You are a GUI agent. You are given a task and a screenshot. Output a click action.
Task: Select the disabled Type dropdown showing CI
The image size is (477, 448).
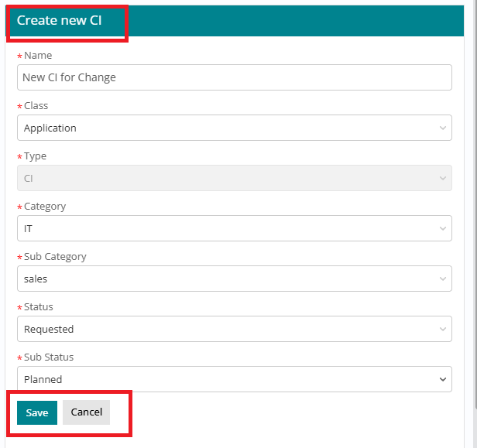(225, 178)
